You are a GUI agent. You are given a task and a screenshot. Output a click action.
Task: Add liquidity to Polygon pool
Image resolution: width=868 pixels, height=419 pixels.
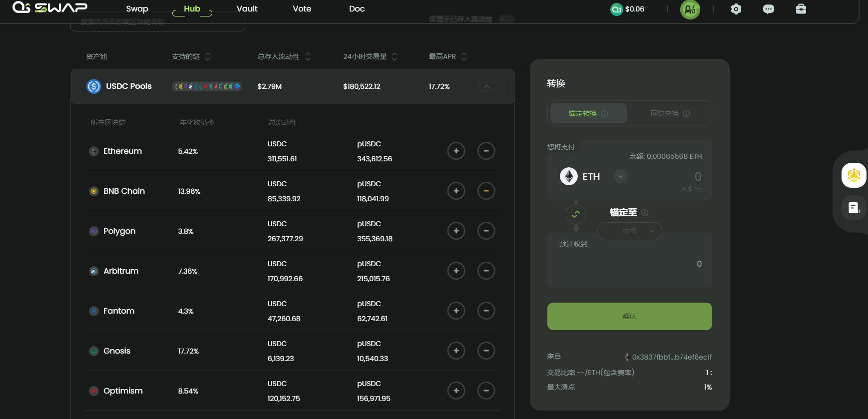[456, 231]
